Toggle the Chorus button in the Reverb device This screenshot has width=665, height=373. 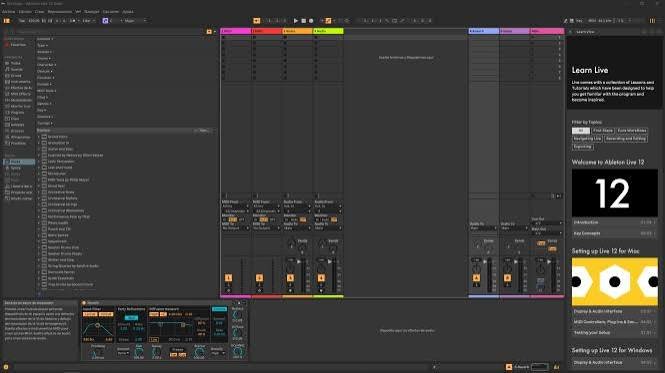[x=219, y=309]
